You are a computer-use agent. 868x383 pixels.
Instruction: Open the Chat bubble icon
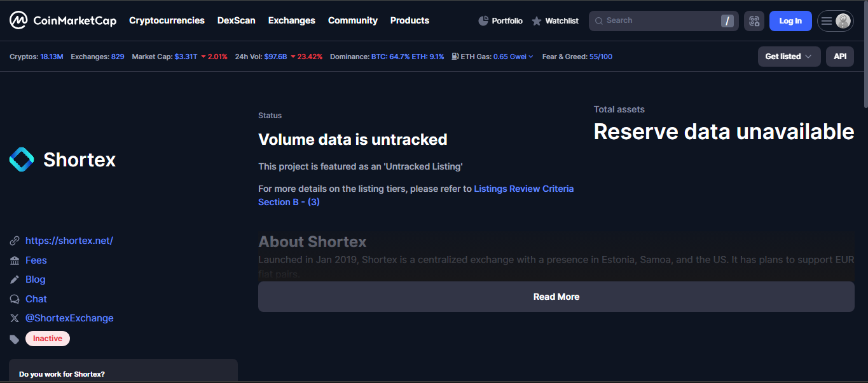[15, 299]
